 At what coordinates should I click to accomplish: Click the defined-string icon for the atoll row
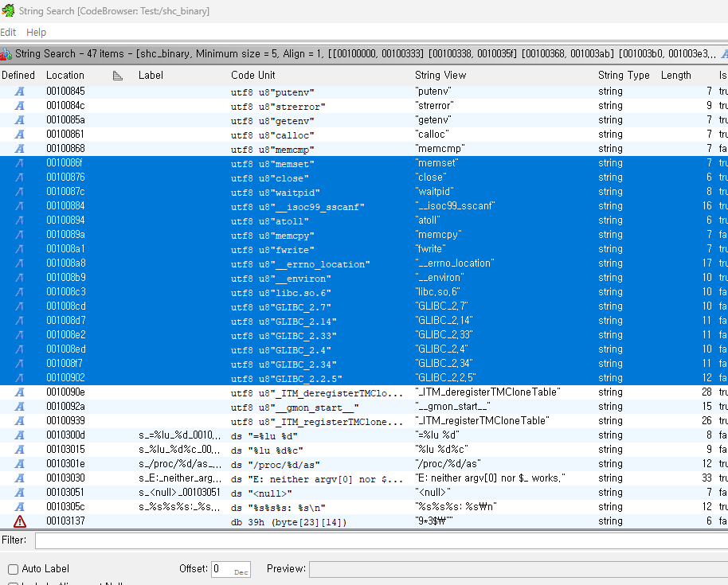coord(19,220)
